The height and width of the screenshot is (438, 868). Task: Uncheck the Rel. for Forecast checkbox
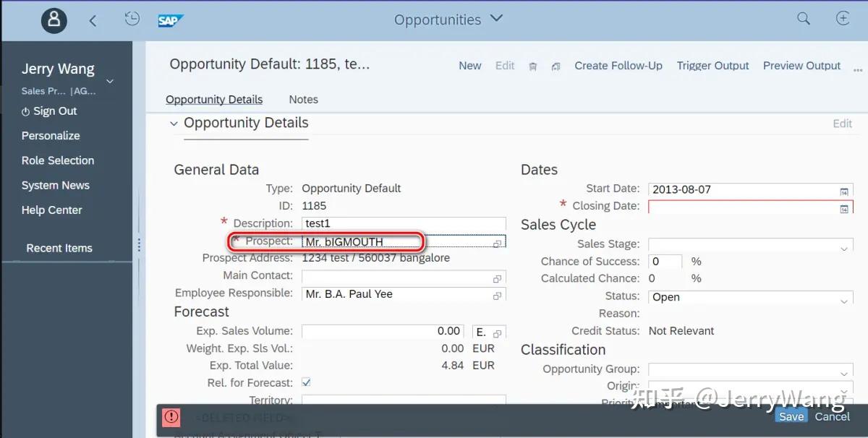click(x=306, y=382)
